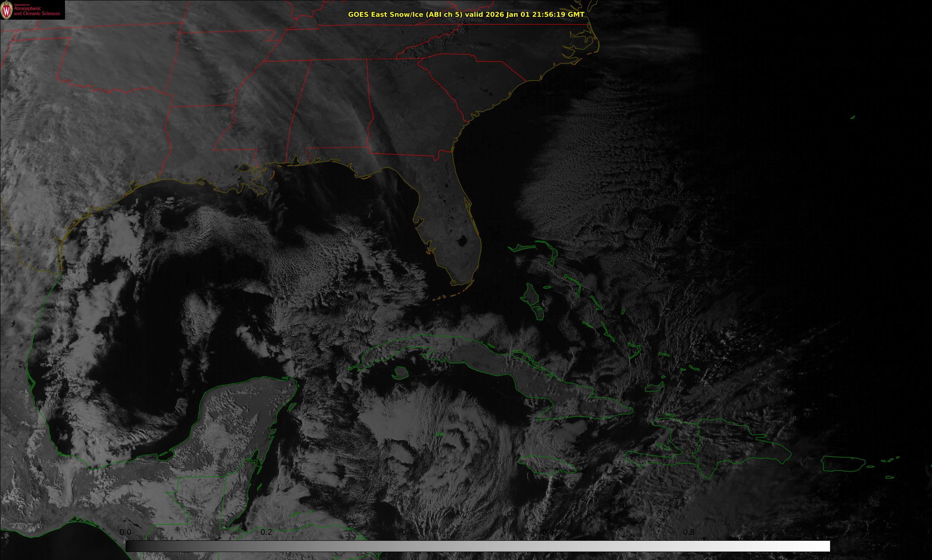Viewport: 932px width, 560px height.
Task: Click the 0.0 label on colorbar
Action: [126, 532]
